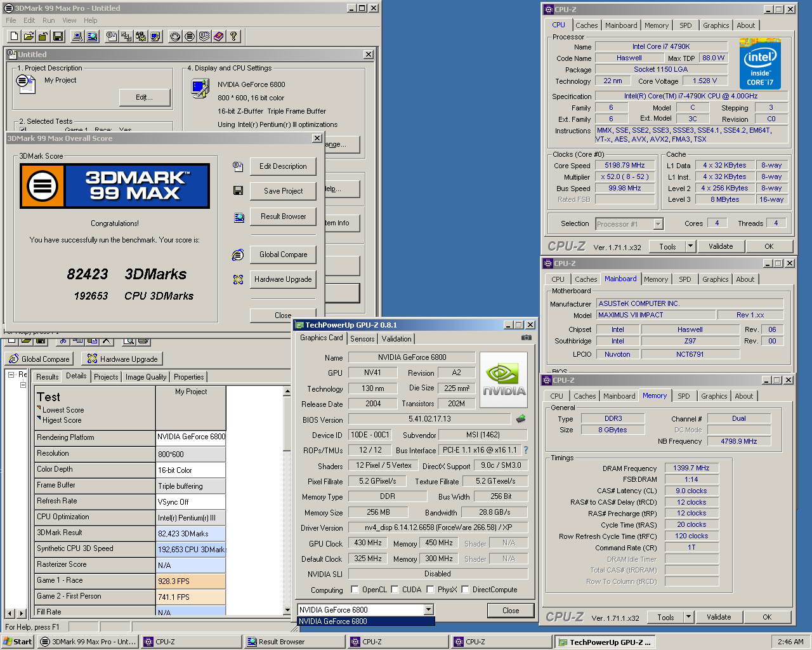Click the Run benchmark toolbar icon
The height and width of the screenshot is (650, 812).
(x=175, y=36)
